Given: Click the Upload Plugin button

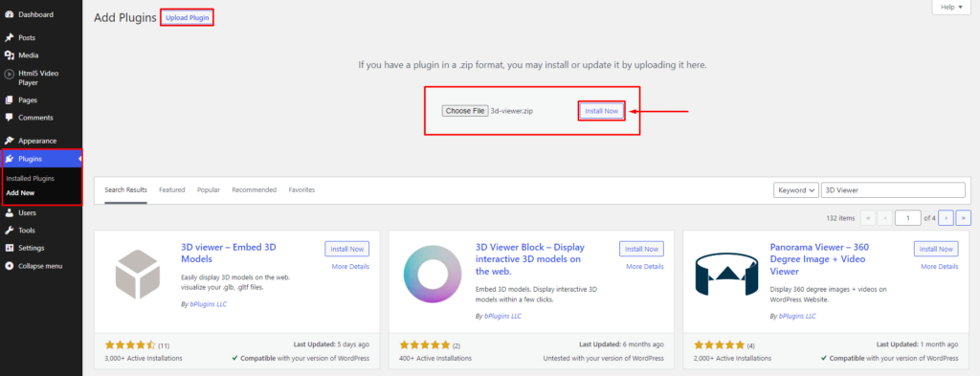Looking at the screenshot, I should click(187, 17).
